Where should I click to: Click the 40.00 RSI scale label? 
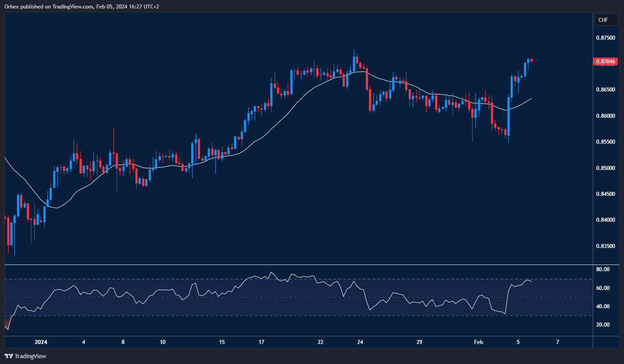[x=603, y=306]
